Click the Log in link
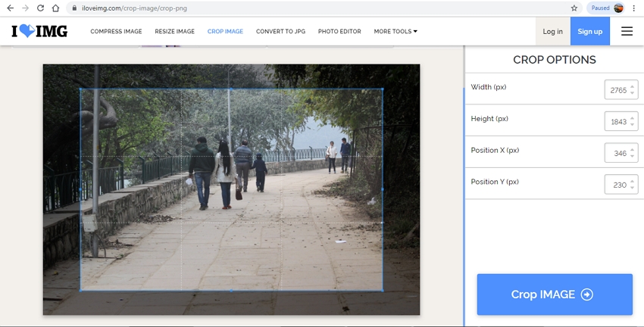 pos(553,31)
